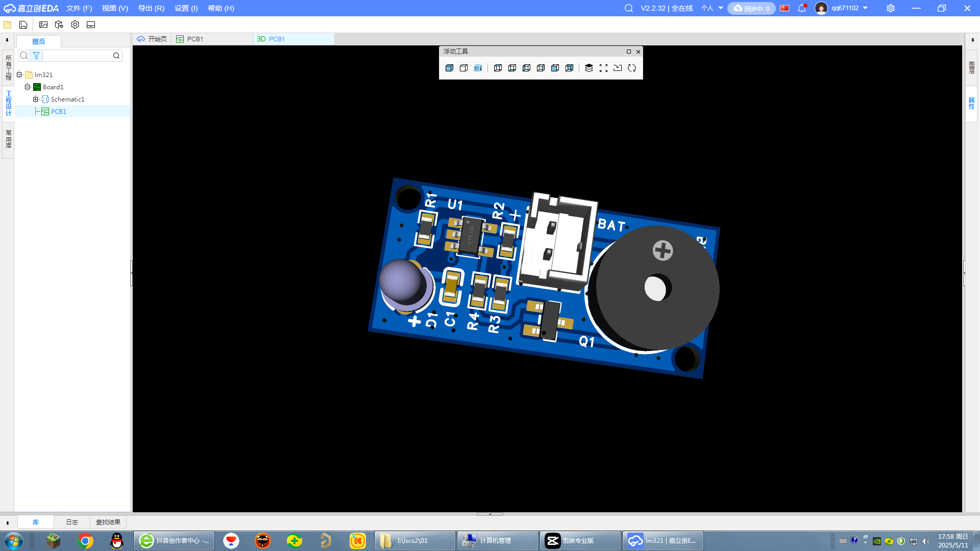The height and width of the screenshot is (551, 980).
Task: Open the 日志 log panel tab
Action: coord(72,522)
